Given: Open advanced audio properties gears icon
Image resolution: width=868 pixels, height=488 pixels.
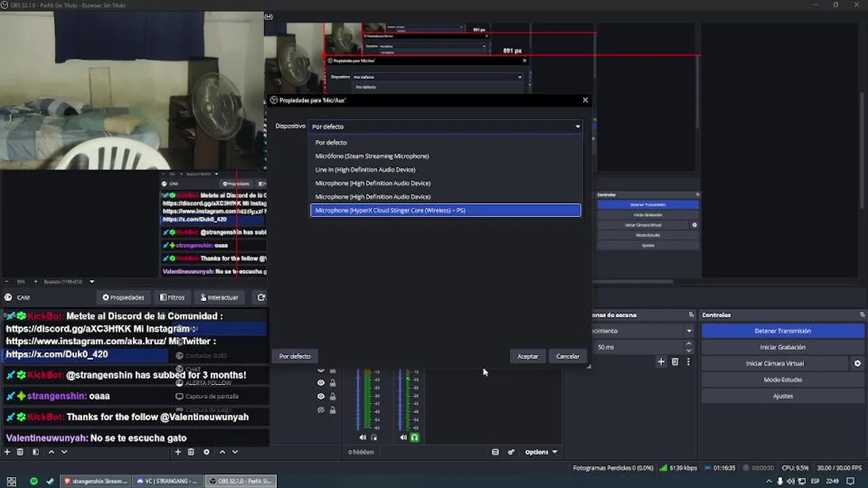Looking at the screenshot, I should (511, 452).
